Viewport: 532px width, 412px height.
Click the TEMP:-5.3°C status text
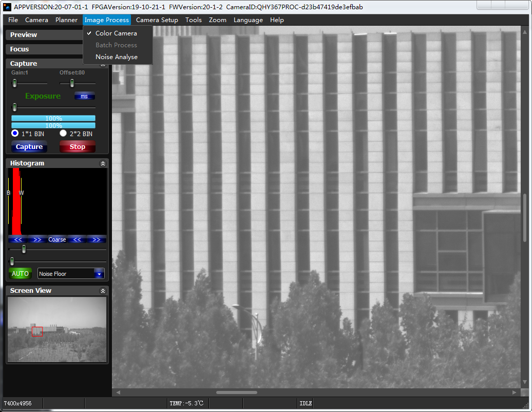[186, 403]
